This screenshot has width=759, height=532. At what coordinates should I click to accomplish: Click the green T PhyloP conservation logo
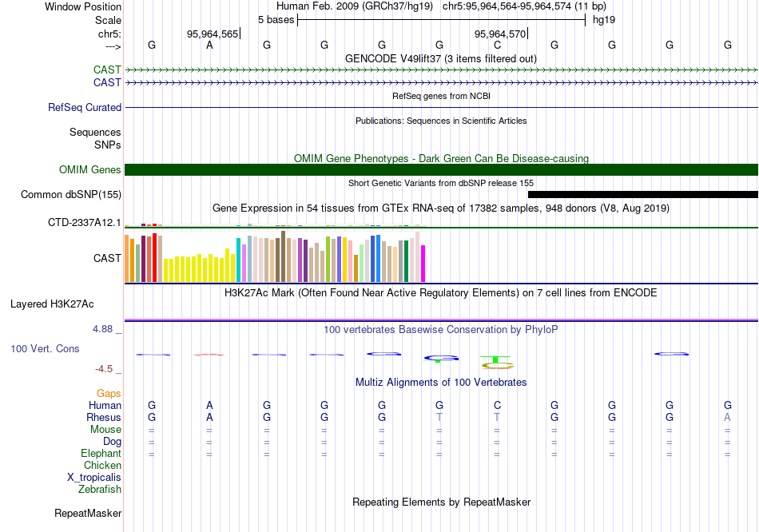pos(495,359)
